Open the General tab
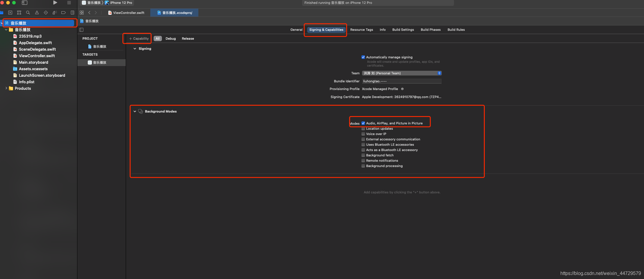644x279 pixels. tap(296, 30)
